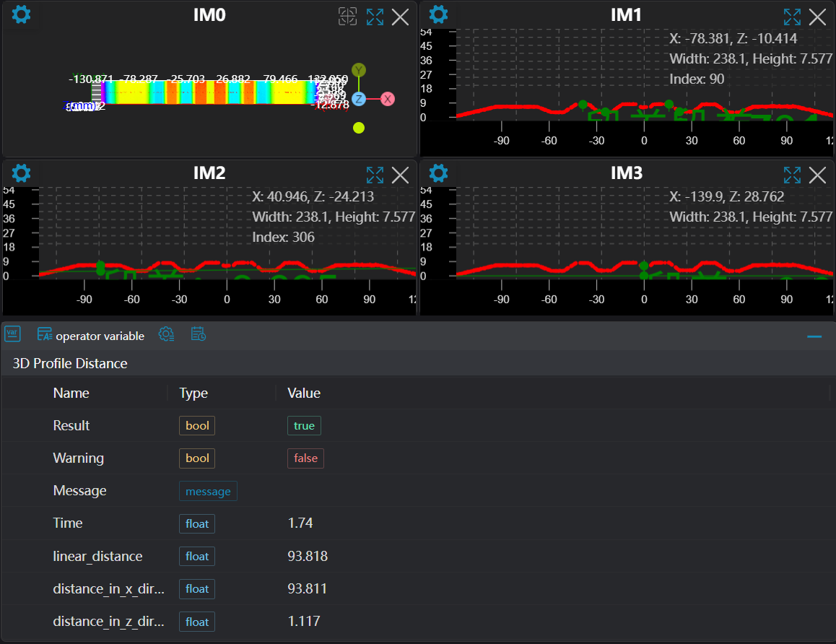
Task: Click the message type tag
Action: (208, 492)
